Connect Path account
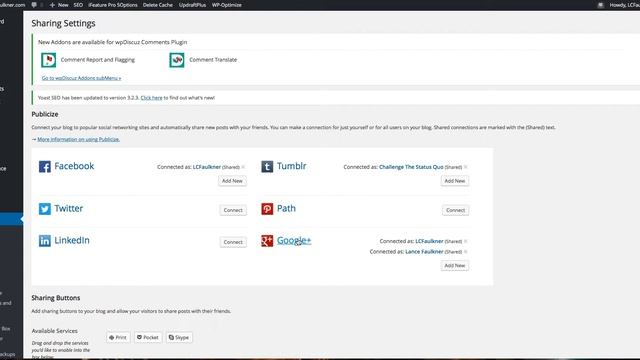Screen dimensions: 640x360 (456, 210)
